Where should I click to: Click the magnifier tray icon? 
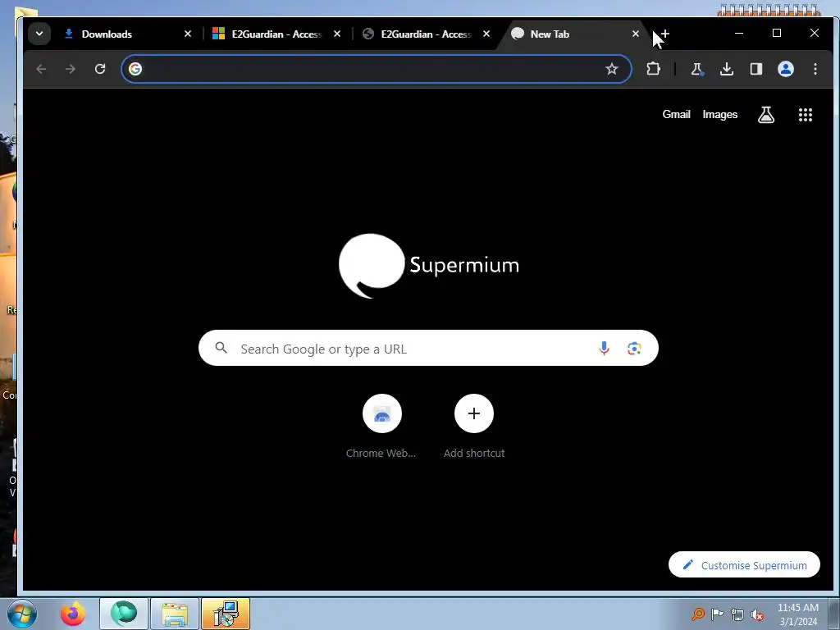(697, 614)
